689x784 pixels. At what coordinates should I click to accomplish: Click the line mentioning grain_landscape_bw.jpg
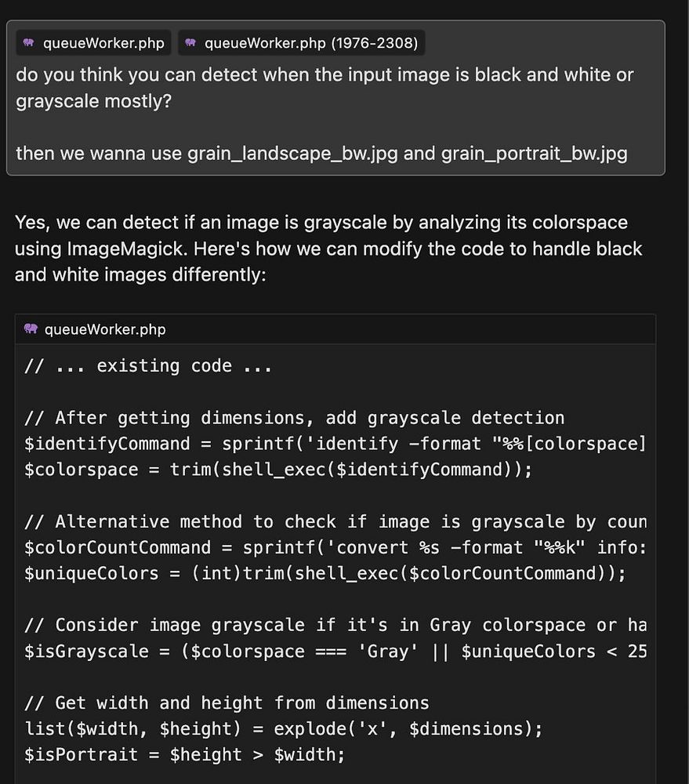[321, 153]
